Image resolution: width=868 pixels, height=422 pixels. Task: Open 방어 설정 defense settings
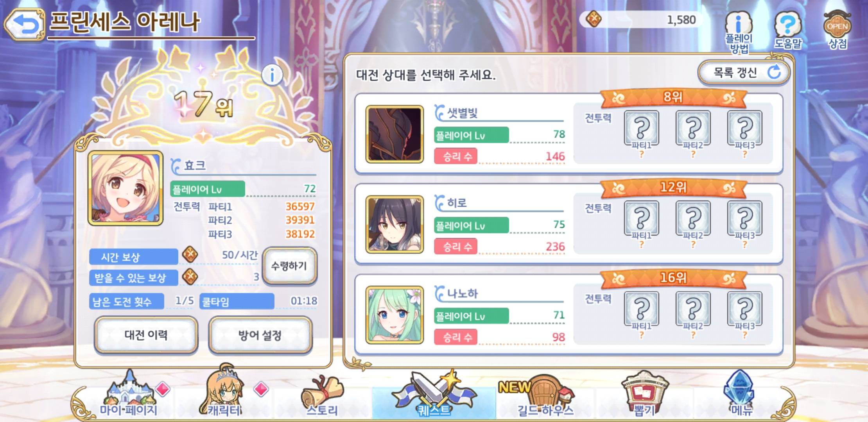260,335
